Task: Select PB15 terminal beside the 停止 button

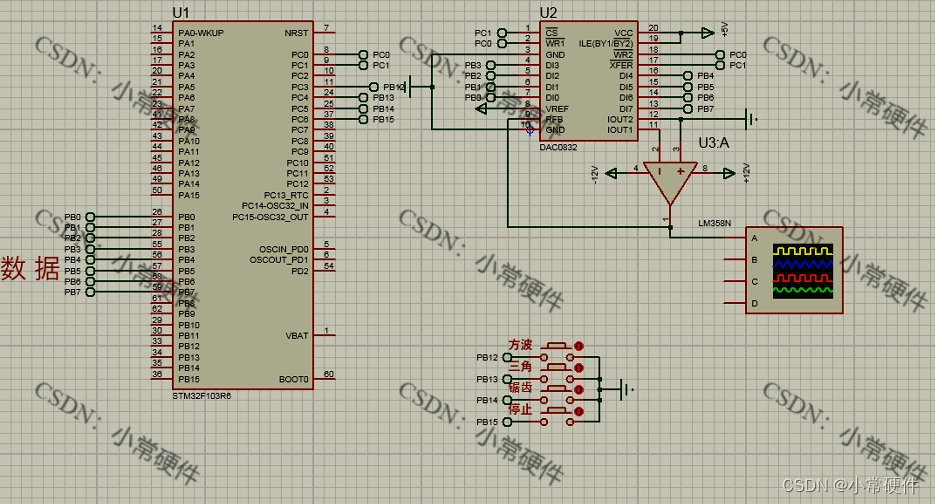Action: 507,422
